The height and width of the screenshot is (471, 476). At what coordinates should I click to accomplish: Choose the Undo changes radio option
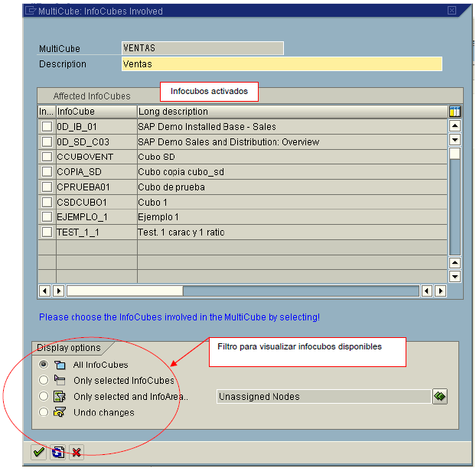coord(44,412)
